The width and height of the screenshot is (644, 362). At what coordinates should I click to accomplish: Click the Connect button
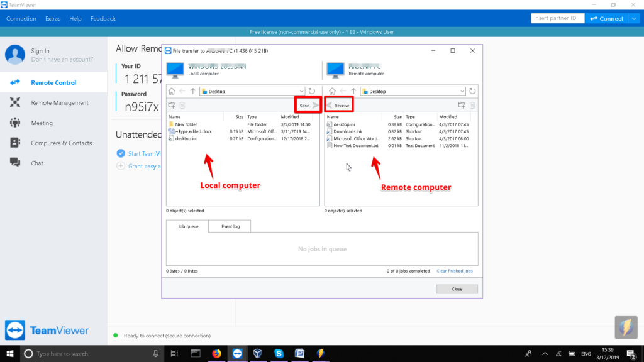point(607,18)
